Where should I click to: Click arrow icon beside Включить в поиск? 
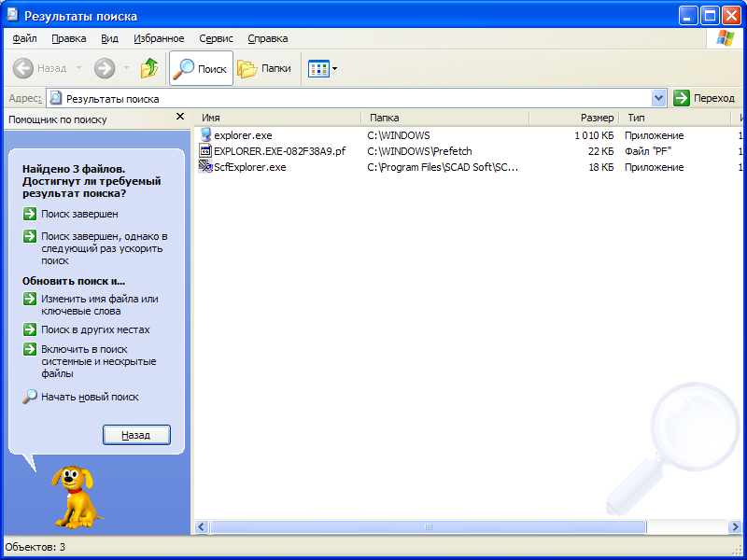[30, 349]
